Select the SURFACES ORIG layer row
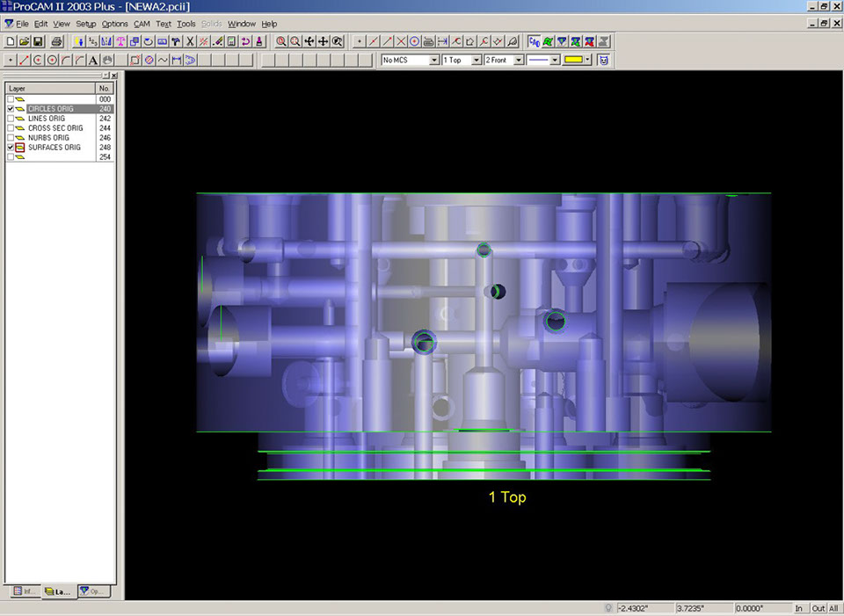The image size is (844, 616). coord(55,148)
